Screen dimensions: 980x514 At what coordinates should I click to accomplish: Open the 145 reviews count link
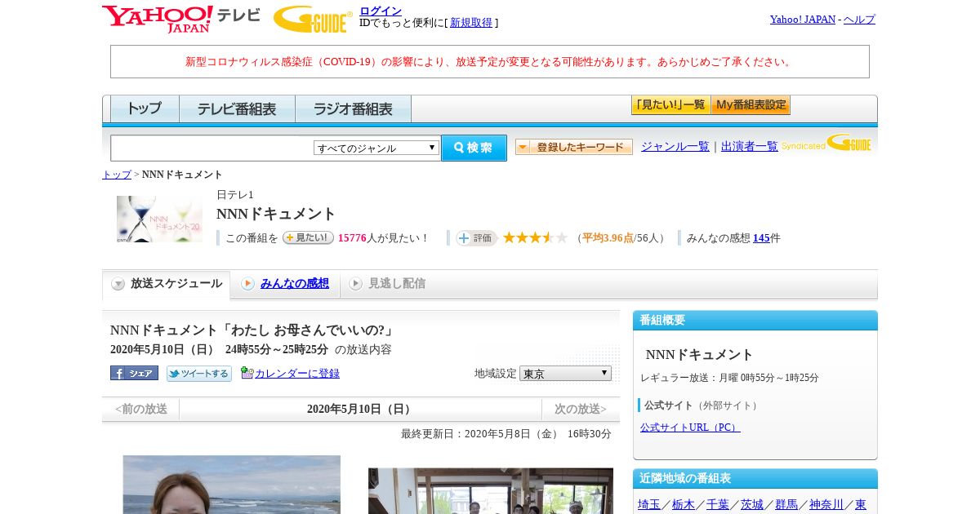[x=761, y=238]
